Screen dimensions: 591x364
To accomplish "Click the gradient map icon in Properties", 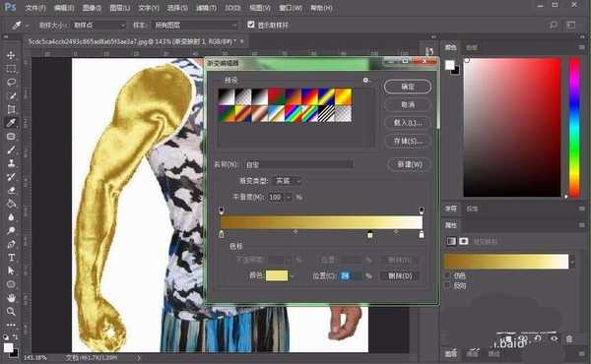I will (x=451, y=241).
